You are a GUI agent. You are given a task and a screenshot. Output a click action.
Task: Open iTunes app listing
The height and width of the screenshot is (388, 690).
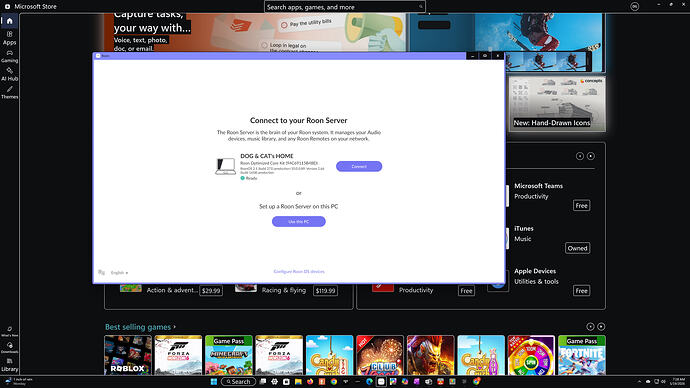pyautogui.click(x=524, y=228)
